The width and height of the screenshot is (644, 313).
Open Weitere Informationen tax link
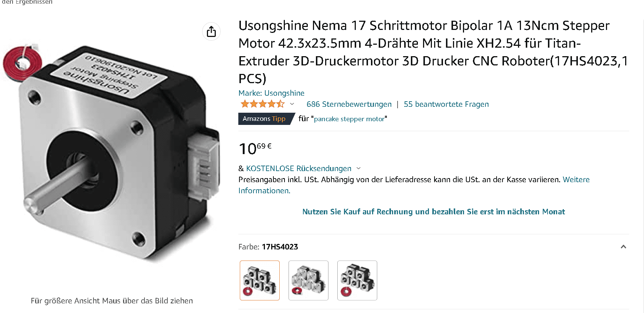tap(414, 185)
